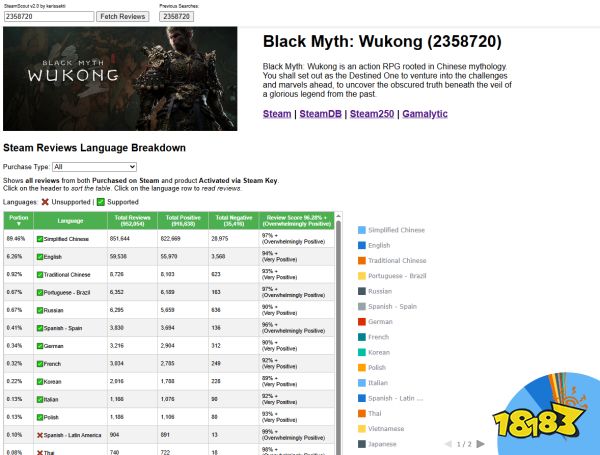Toggle Polish legend swatch

[x=362, y=368]
